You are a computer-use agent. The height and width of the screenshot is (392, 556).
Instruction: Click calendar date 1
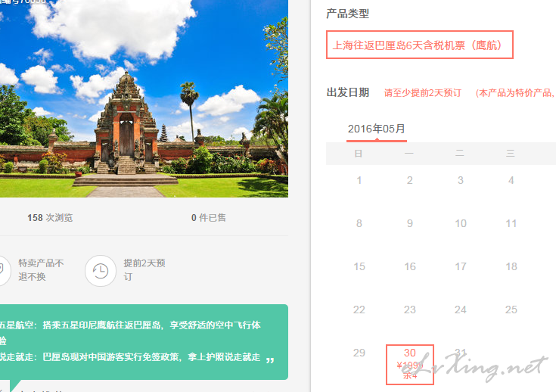click(x=359, y=180)
